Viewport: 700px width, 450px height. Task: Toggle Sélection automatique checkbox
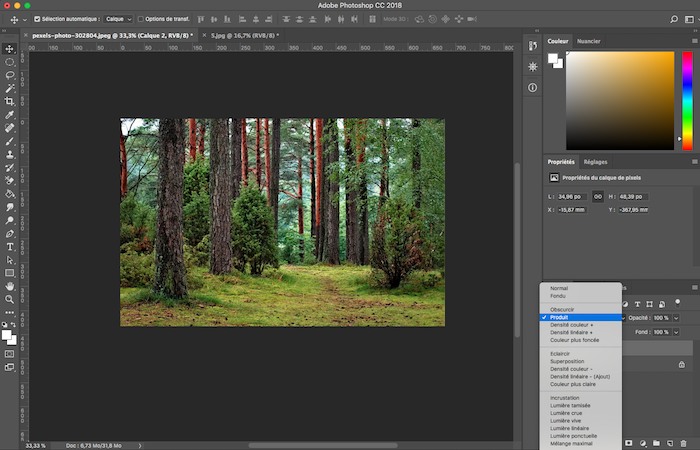(x=37, y=19)
